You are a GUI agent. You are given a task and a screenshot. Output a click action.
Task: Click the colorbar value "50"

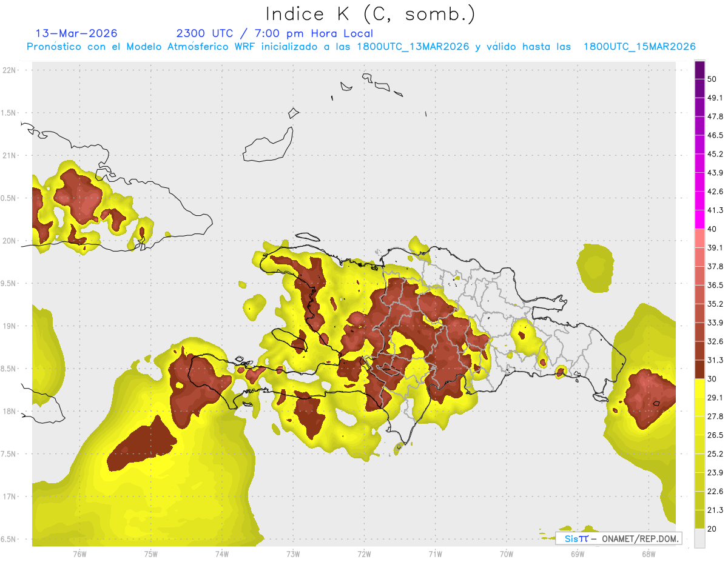tap(712, 79)
